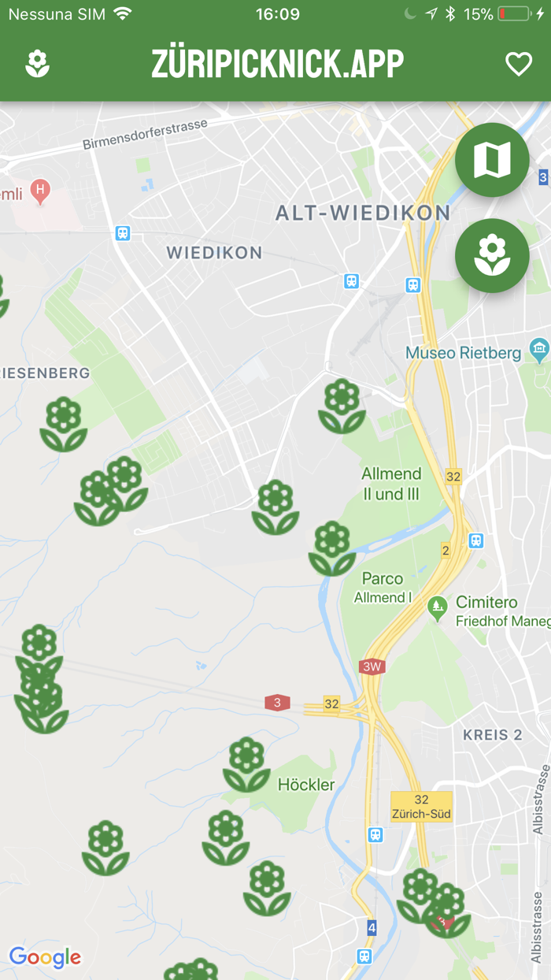Tap the Alt-Wiedikon district label
Viewport: 551px width, 980px height.
[363, 213]
